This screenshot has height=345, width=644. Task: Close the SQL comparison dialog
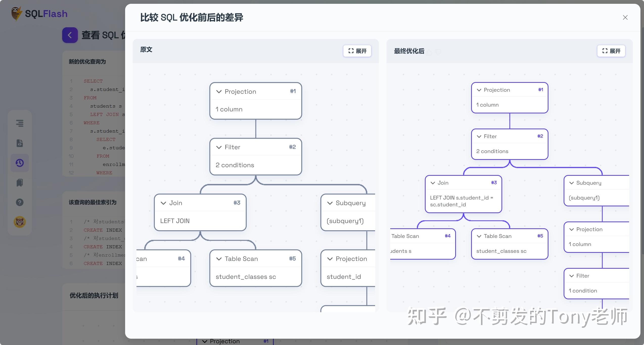(x=625, y=17)
